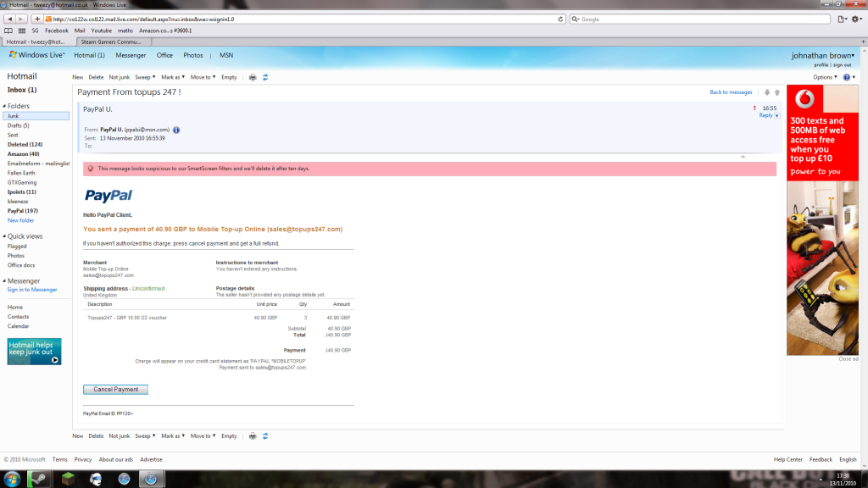Open the Mark as dropdown in the top toolbar
The width and height of the screenshot is (868, 488).
173,77
